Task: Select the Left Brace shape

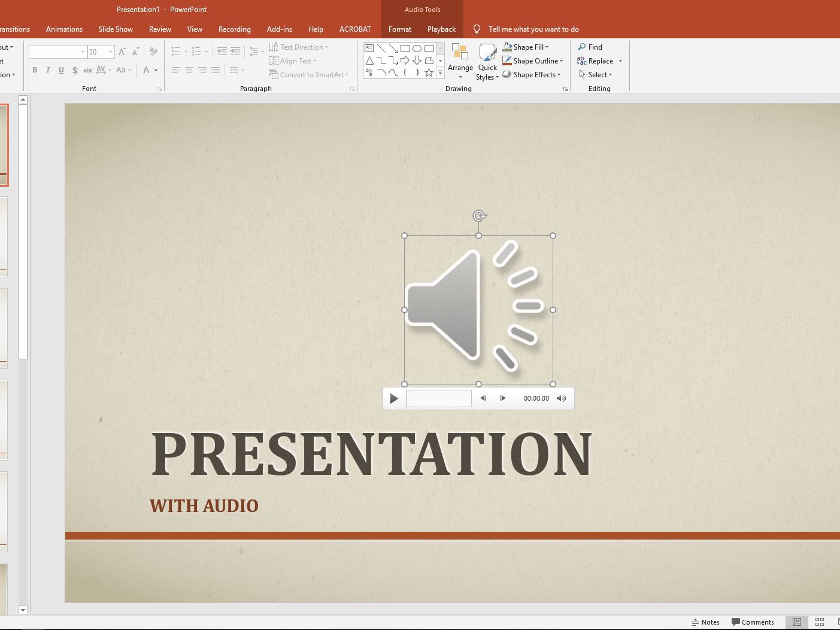Action: click(x=405, y=72)
